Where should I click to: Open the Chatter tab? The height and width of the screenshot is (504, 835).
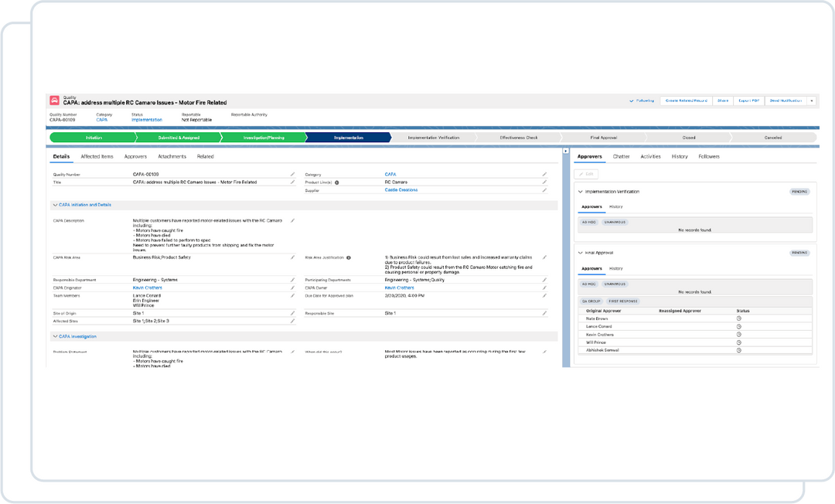pyautogui.click(x=622, y=156)
